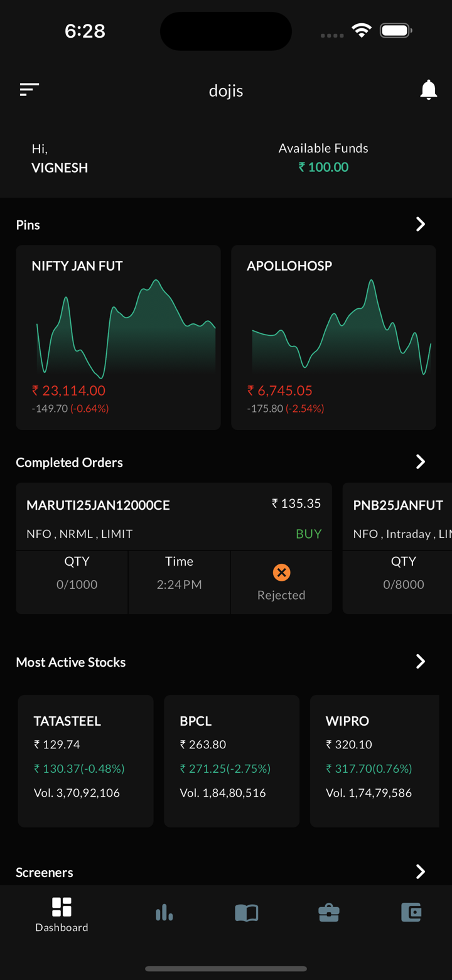Open the NIFTY JAN FUT chart card
452x980 pixels.
point(118,337)
